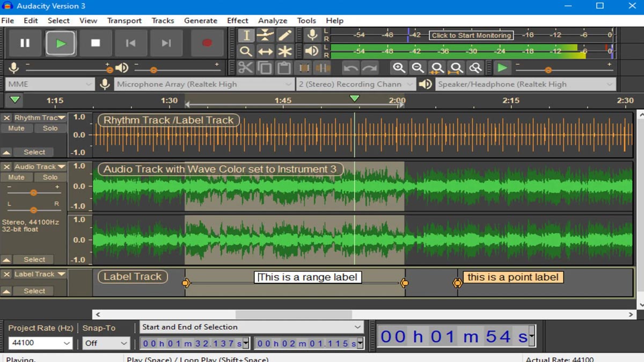Image resolution: width=644 pixels, height=362 pixels.
Task: Select the I-beam Selection tool
Action: coord(246,35)
